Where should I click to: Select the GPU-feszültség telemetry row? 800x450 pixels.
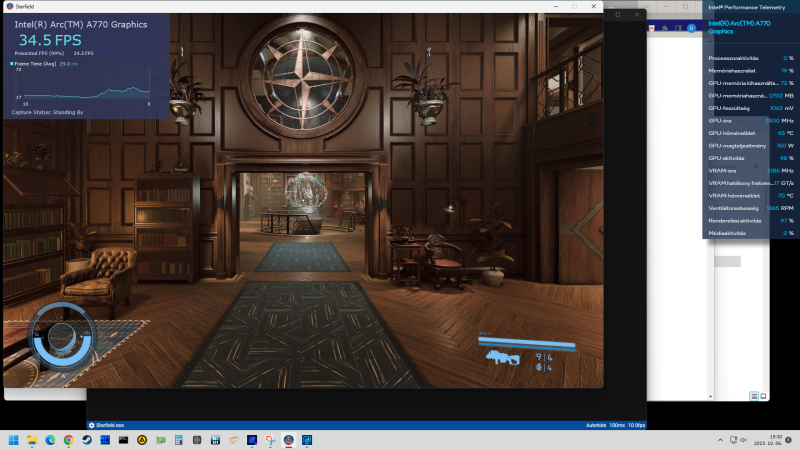click(751, 108)
